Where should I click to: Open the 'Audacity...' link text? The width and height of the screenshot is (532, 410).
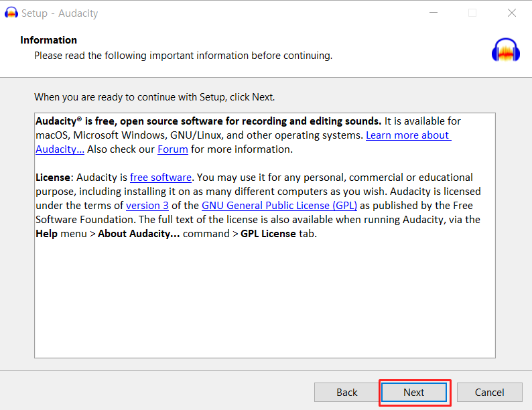pyautogui.click(x=60, y=149)
